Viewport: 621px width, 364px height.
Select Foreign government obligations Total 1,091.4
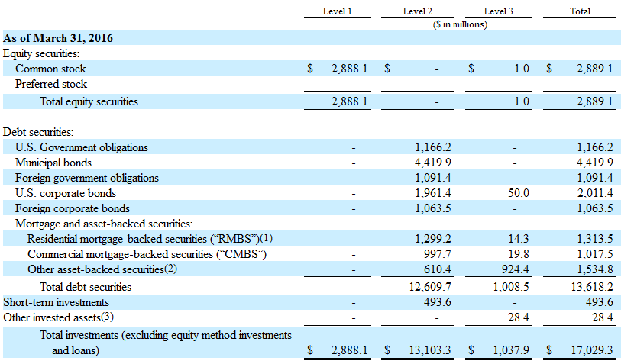(595, 178)
